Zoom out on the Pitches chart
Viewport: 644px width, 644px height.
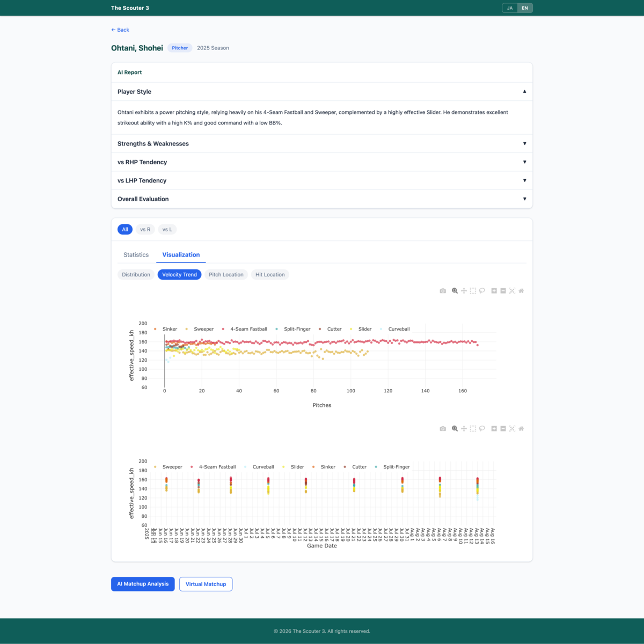click(503, 291)
